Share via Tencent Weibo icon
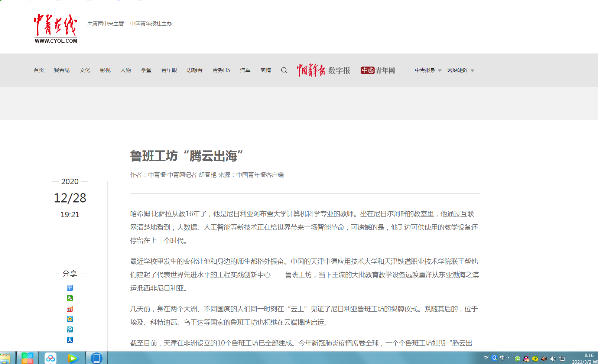The height and width of the screenshot is (364, 598). pos(70,329)
